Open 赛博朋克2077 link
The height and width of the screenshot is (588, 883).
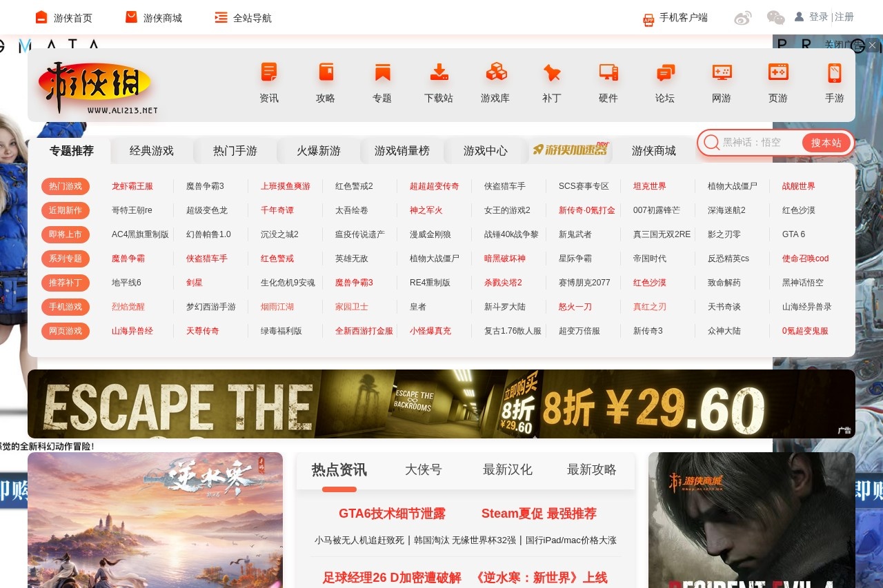tap(584, 283)
